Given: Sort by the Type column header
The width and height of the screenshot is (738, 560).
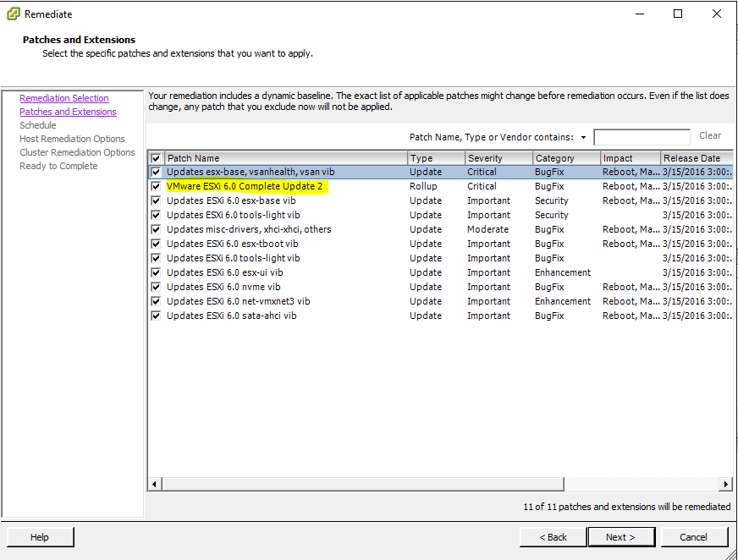Looking at the screenshot, I should pyautogui.click(x=437, y=158).
